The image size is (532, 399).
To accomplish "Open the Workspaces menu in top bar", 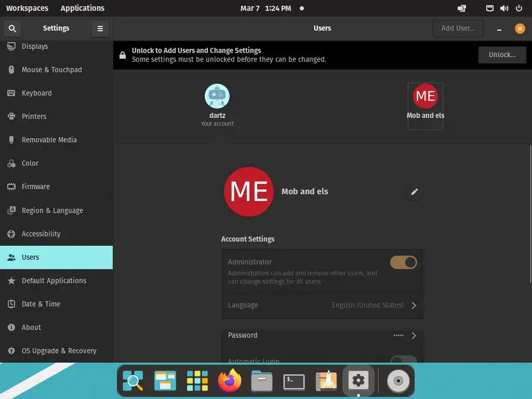I will tap(27, 8).
